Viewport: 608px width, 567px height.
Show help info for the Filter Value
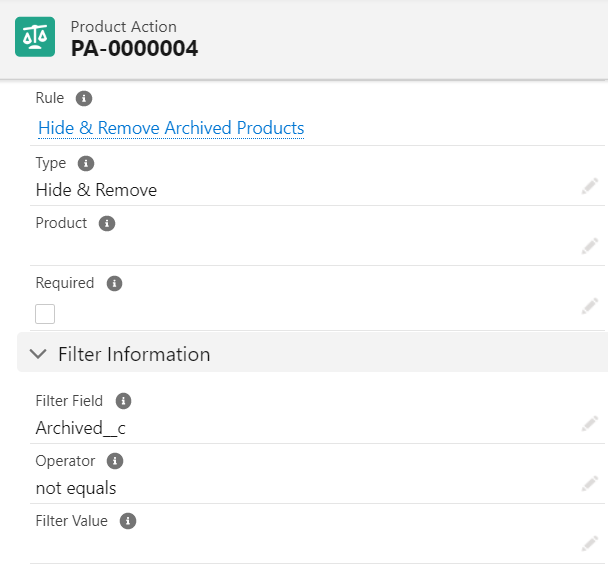pos(128,521)
